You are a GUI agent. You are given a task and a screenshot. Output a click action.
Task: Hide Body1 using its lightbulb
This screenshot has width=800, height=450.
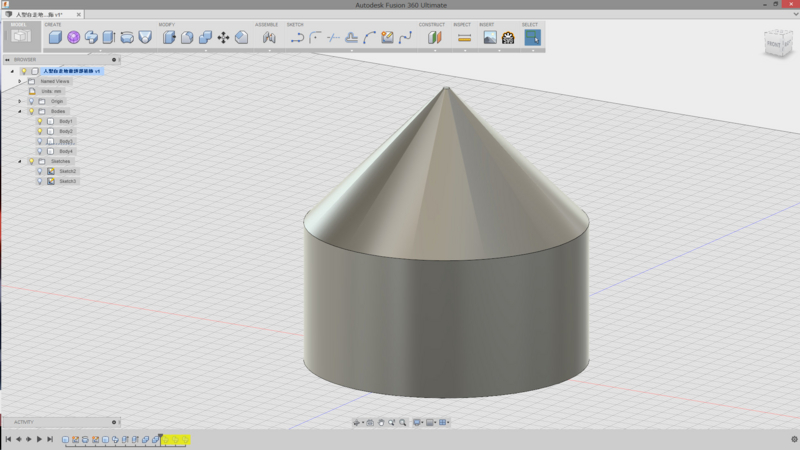coord(40,121)
